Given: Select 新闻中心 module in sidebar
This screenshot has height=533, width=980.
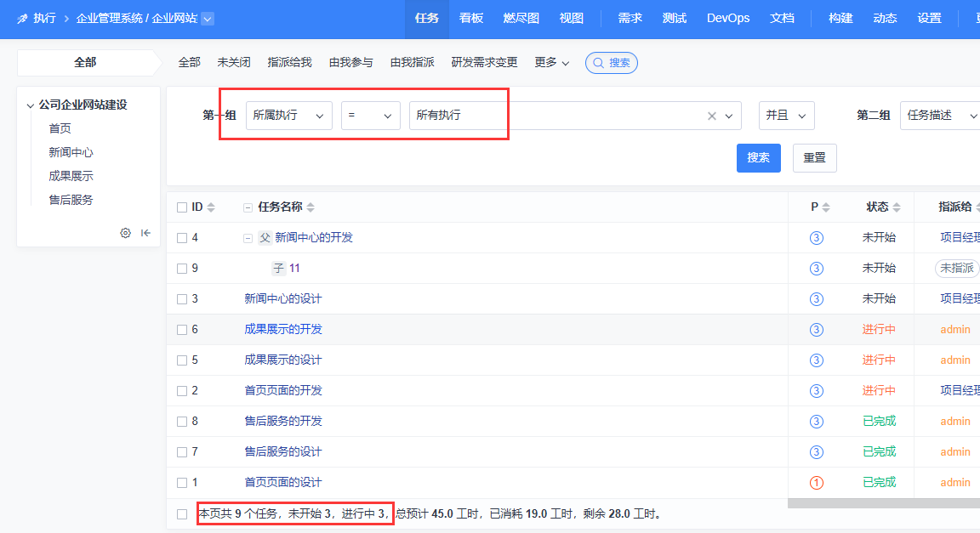Looking at the screenshot, I should [71, 152].
